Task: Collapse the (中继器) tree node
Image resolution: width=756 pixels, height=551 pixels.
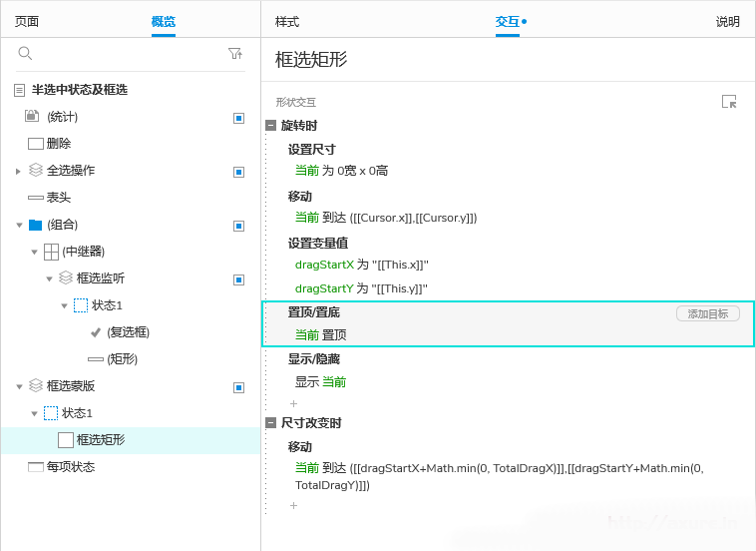Action: [x=34, y=253]
